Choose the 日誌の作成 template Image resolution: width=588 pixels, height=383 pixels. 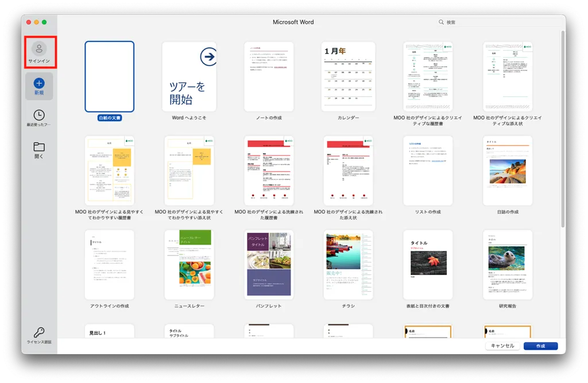(x=508, y=171)
